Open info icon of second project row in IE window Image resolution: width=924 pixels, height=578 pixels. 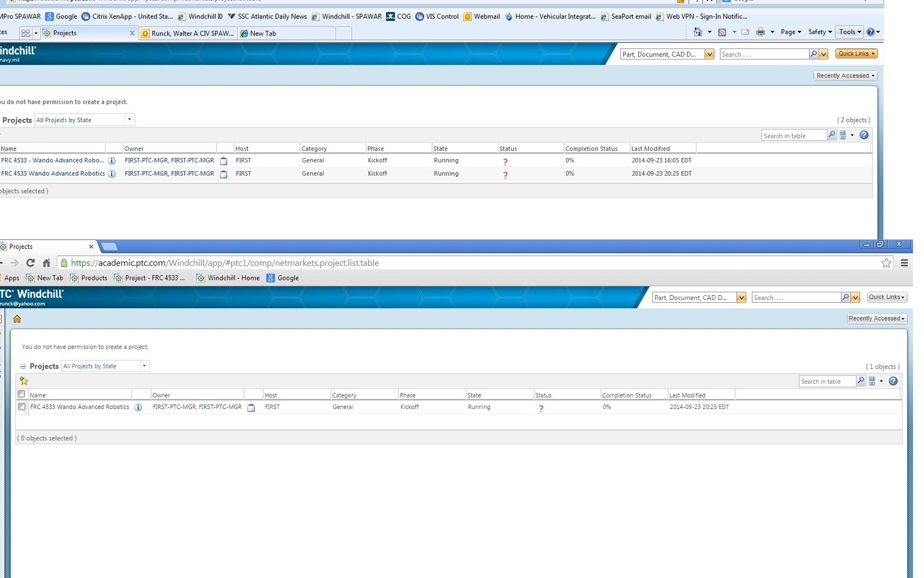click(x=112, y=174)
